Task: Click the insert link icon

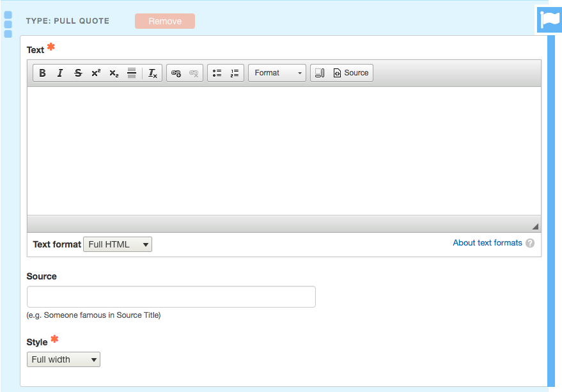Action: point(176,73)
